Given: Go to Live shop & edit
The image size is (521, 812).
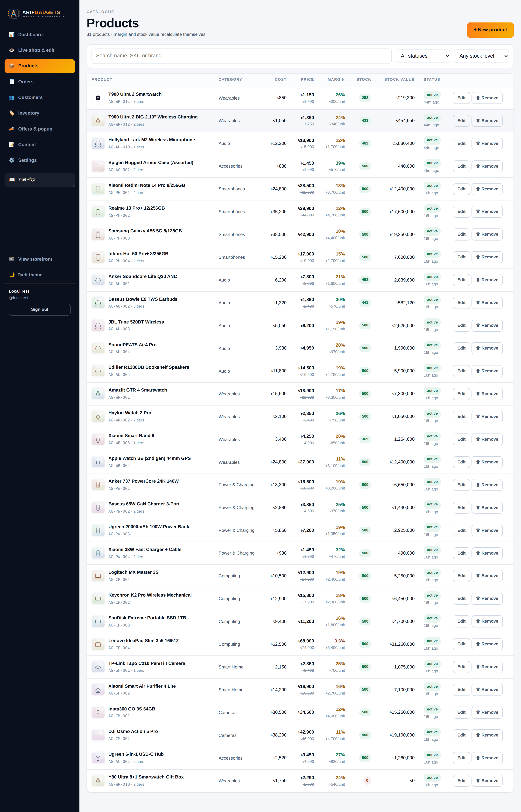Looking at the screenshot, I should [40, 50].
